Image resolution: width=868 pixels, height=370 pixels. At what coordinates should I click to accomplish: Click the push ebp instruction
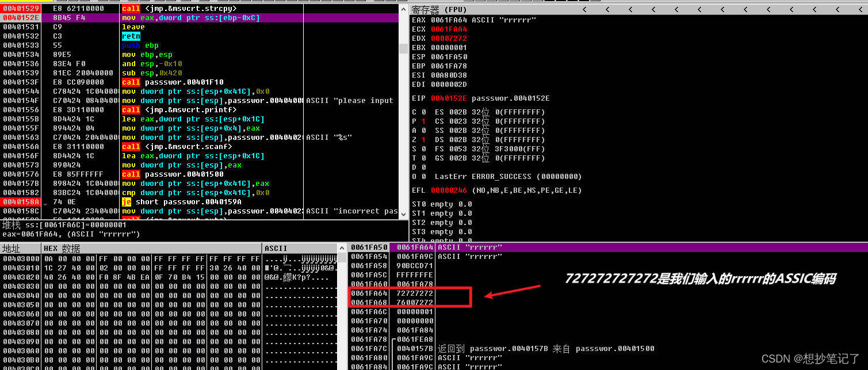[x=140, y=45]
